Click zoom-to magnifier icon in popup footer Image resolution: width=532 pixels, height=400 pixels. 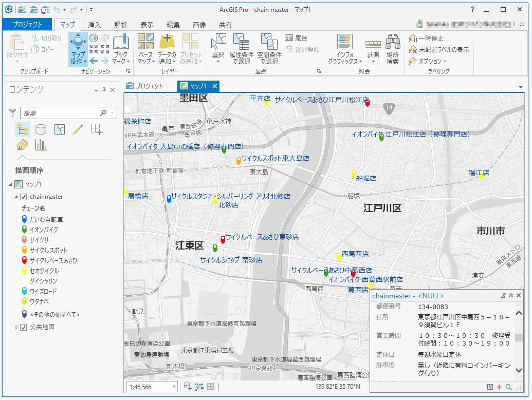click(508, 387)
